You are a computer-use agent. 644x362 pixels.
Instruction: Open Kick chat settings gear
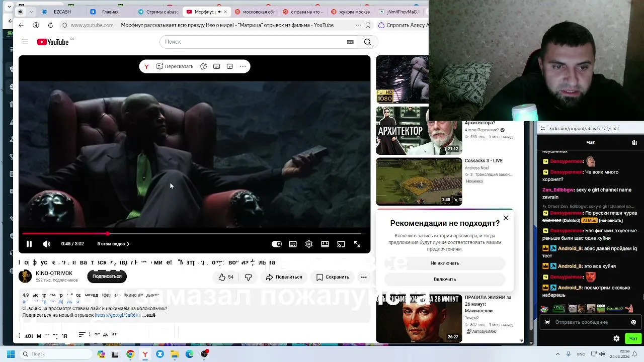[x=616, y=338]
